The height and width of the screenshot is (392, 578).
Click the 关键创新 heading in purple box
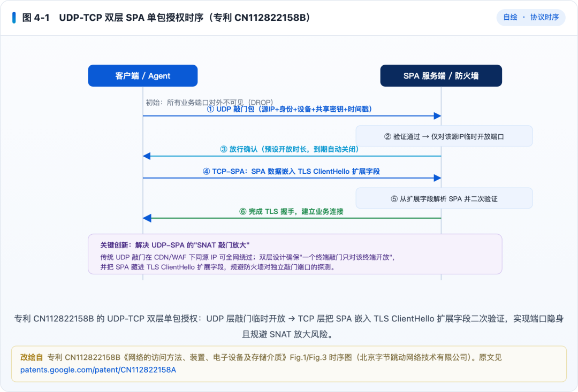pos(174,245)
